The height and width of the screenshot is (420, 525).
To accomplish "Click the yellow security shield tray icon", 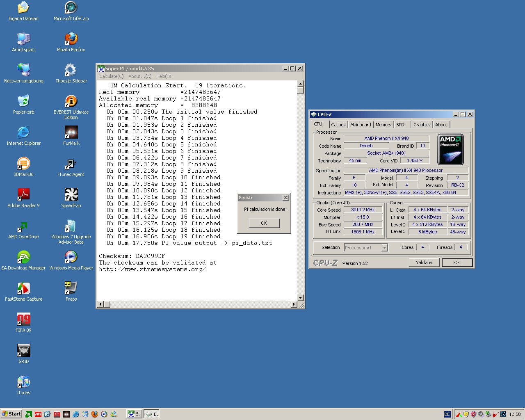I will coord(466,414).
